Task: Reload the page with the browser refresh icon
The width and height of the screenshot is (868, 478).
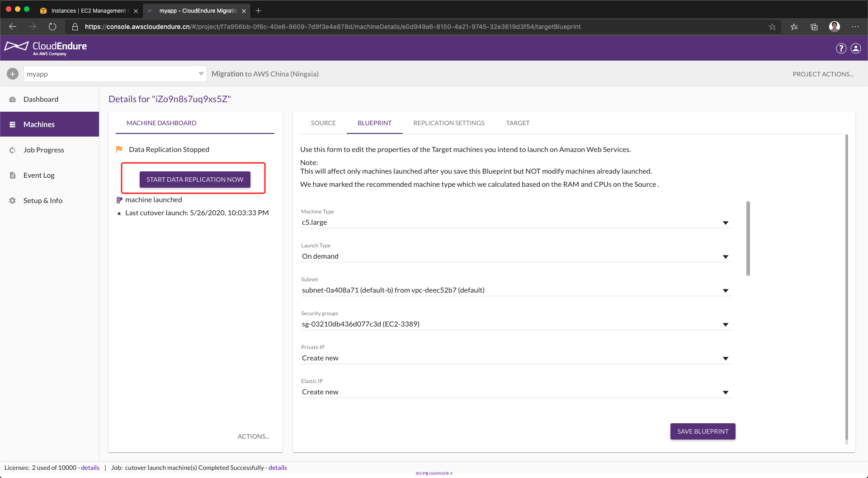Action: pos(52,27)
